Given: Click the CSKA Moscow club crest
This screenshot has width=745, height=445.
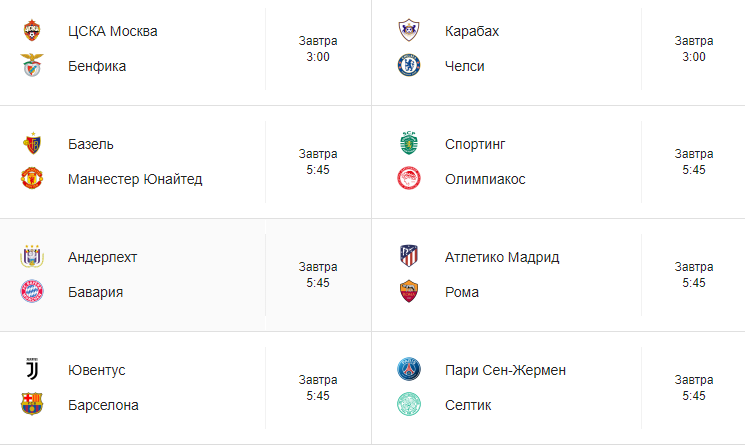Looking at the screenshot, I should pyautogui.click(x=31, y=31).
